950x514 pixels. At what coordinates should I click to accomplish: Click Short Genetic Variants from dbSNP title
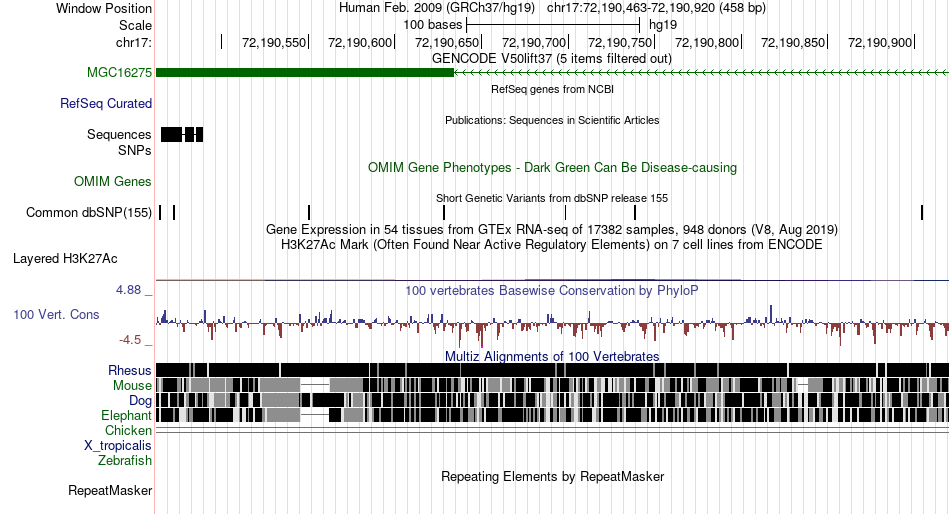(552, 198)
